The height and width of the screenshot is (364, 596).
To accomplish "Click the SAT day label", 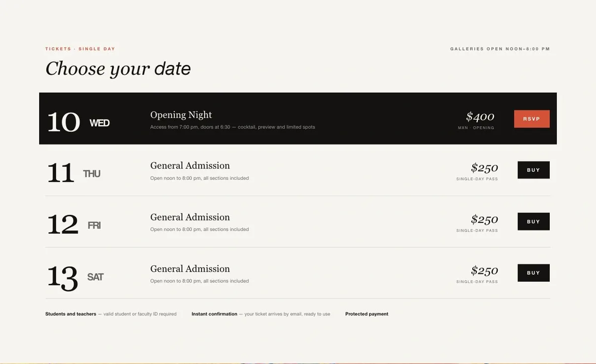I will (x=95, y=277).
